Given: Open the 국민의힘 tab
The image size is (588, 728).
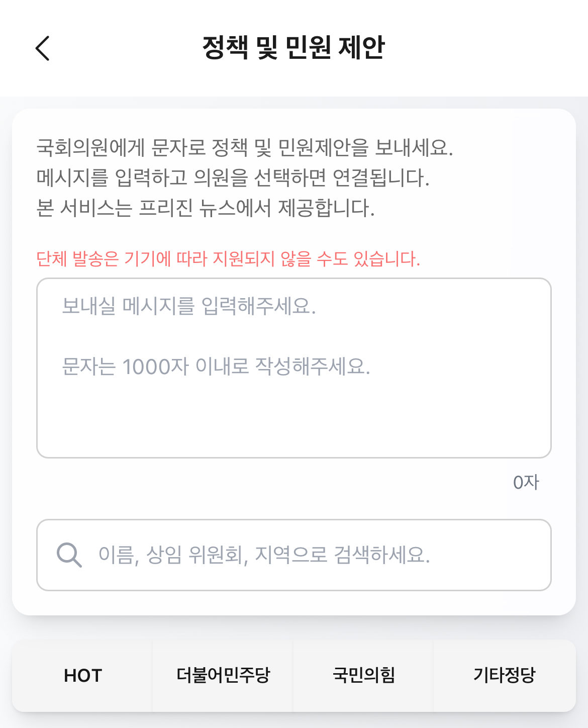Looking at the screenshot, I should [x=363, y=676].
